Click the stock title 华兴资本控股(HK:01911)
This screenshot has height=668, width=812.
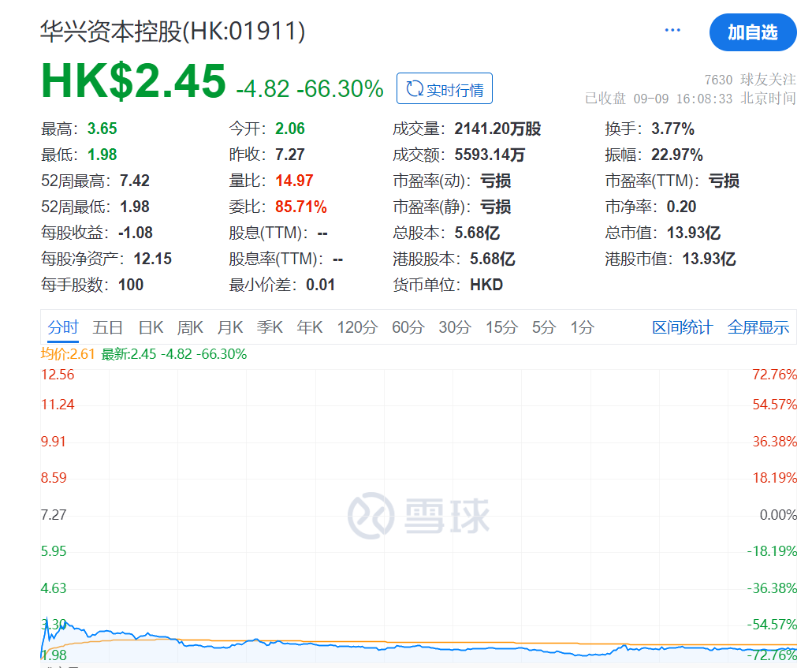173,31
